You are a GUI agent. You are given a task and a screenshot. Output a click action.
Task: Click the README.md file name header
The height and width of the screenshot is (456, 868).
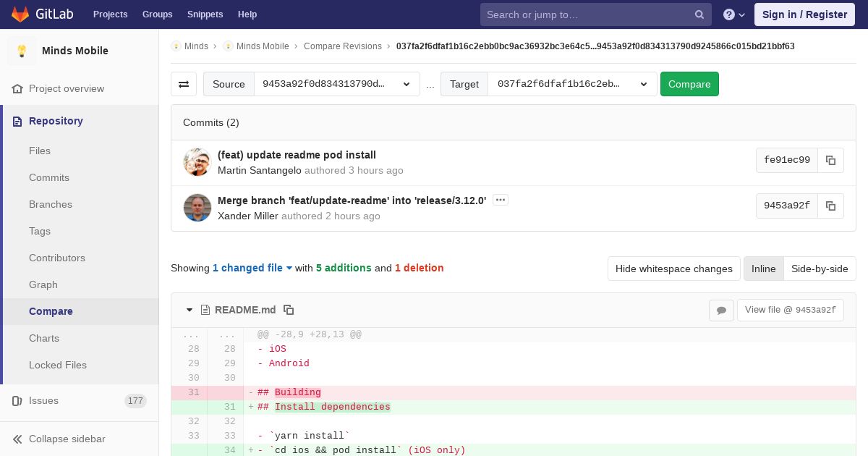[x=245, y=310]
